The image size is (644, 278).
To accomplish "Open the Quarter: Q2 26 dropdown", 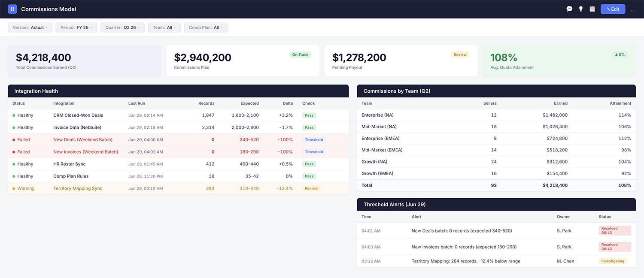I will click(x=123, y=27).
